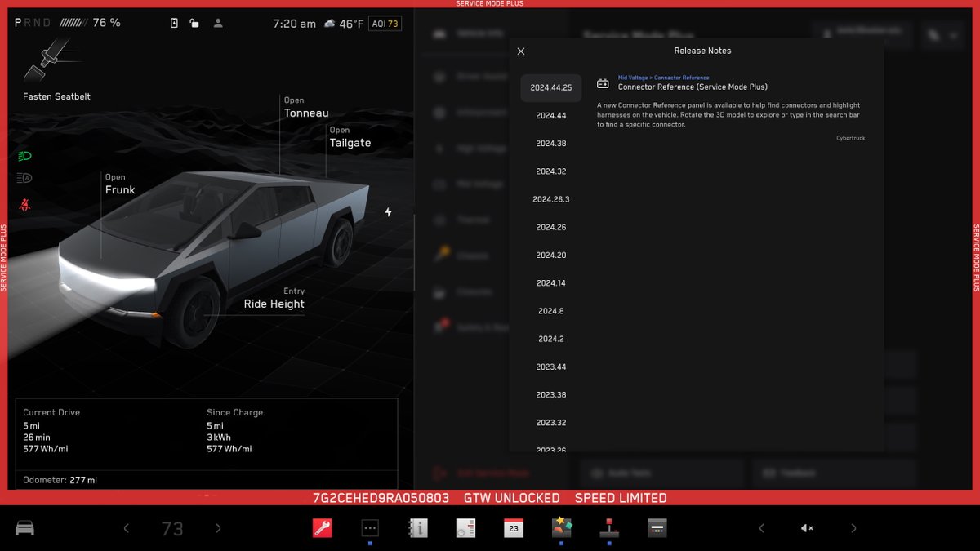The width and height of the screenshot is (980, 551).
Task: Tap the 76 % battery level readout
Action: (106, 23)
